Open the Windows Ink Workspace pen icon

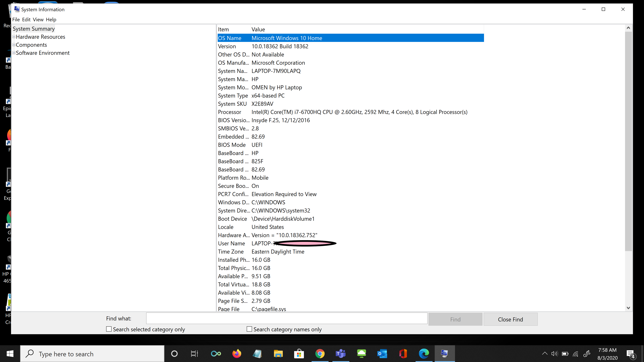586,353
